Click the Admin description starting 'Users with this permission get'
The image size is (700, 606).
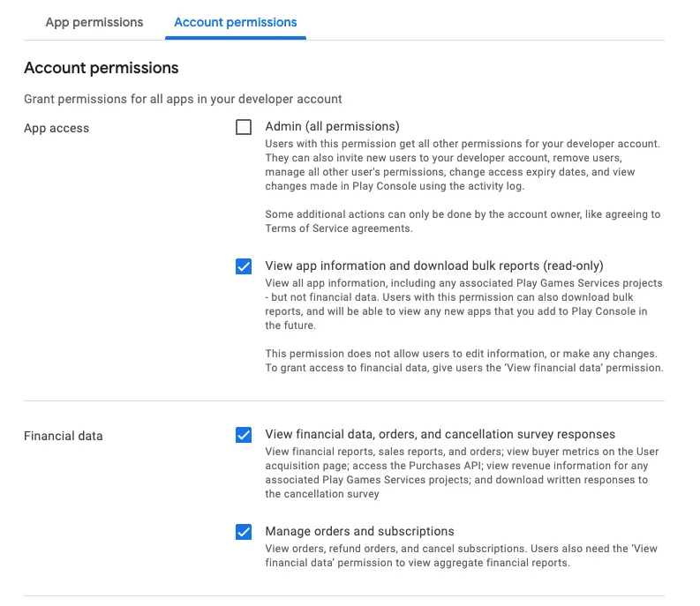pos(463,164)
